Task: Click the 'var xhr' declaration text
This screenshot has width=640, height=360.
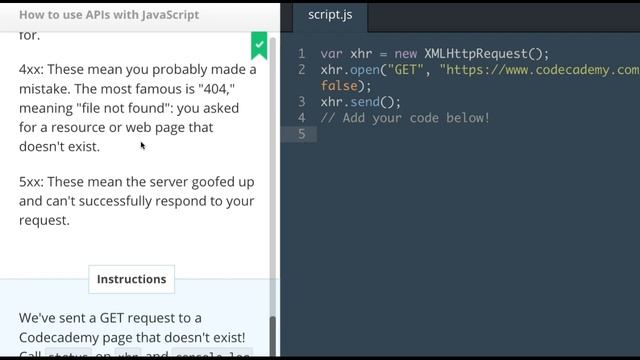Action: (346, 54)
